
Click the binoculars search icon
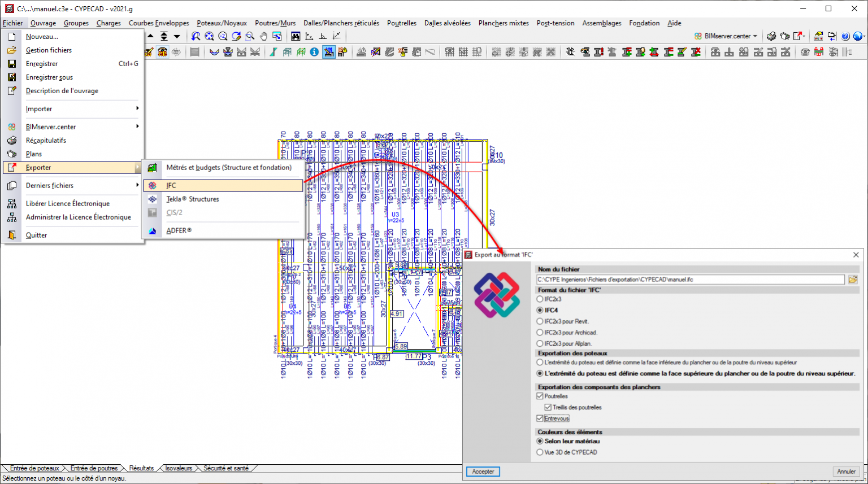(296, 36)
